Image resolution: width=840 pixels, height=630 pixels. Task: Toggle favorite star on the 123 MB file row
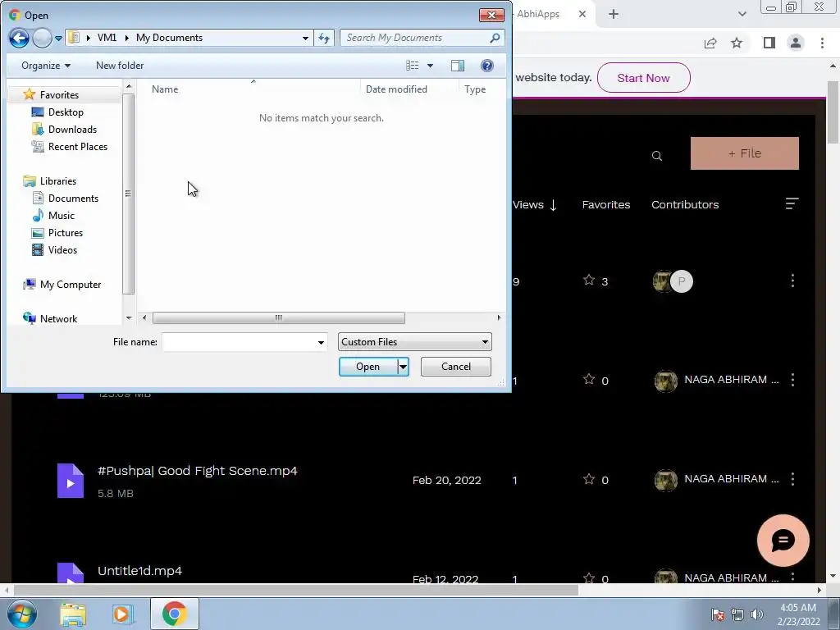[589, 379]
